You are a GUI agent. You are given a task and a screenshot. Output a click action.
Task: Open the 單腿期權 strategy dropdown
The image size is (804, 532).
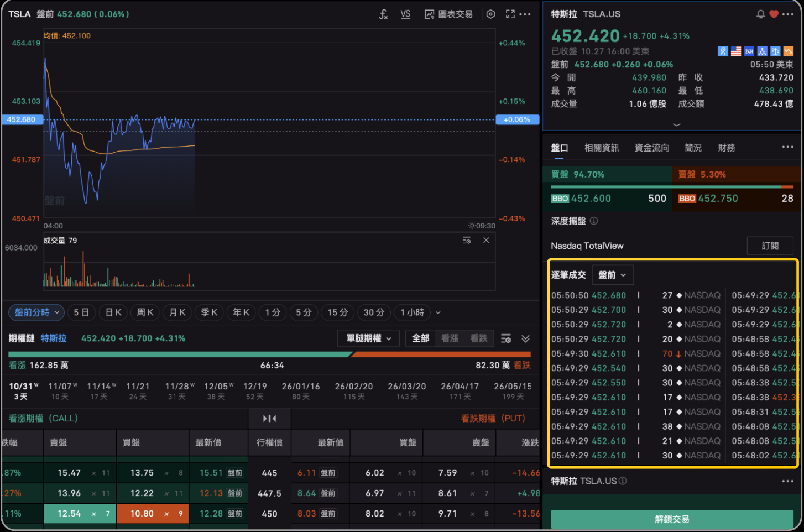point(368,338)
